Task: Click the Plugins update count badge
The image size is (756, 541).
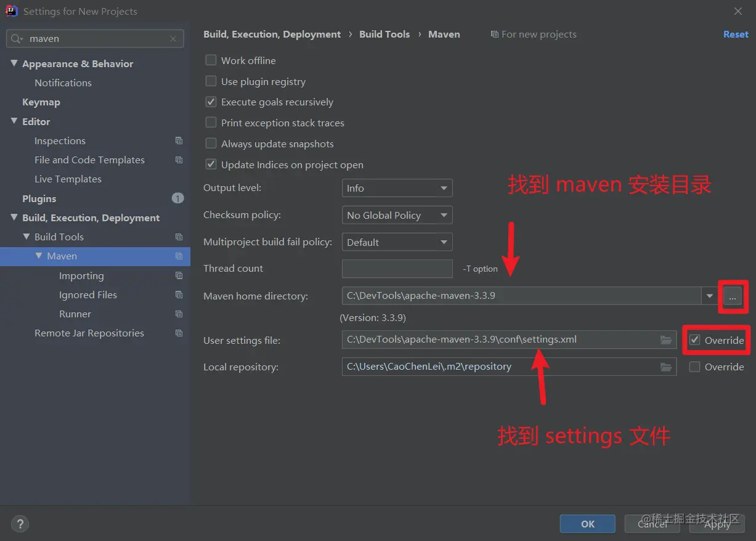Action: coord(177,198)
